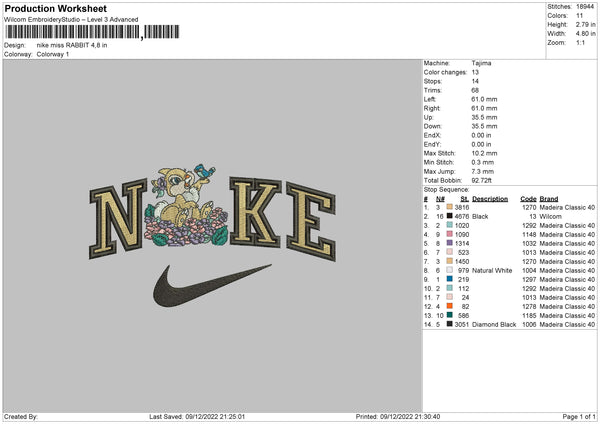600x424 pixels.
Task: Click the Height value 2.79 in
Action: [585, 24]
